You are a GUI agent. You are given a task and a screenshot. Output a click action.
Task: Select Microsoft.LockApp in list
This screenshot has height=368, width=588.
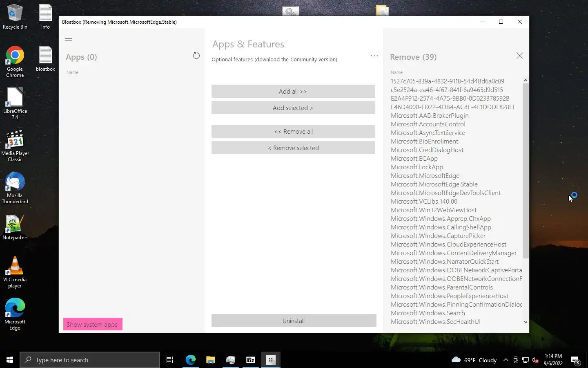pos(416,167)
